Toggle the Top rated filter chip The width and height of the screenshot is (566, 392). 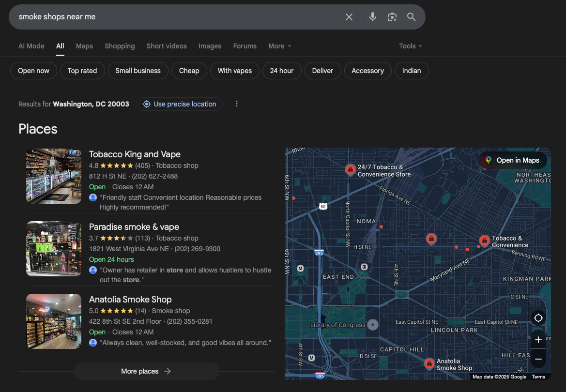coord(82,71)
